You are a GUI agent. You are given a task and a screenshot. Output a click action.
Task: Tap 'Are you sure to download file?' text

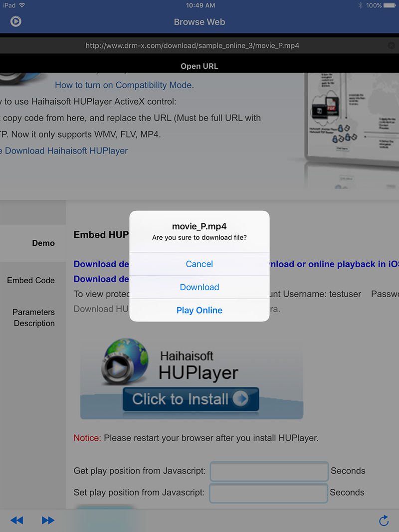pos(199,237)
